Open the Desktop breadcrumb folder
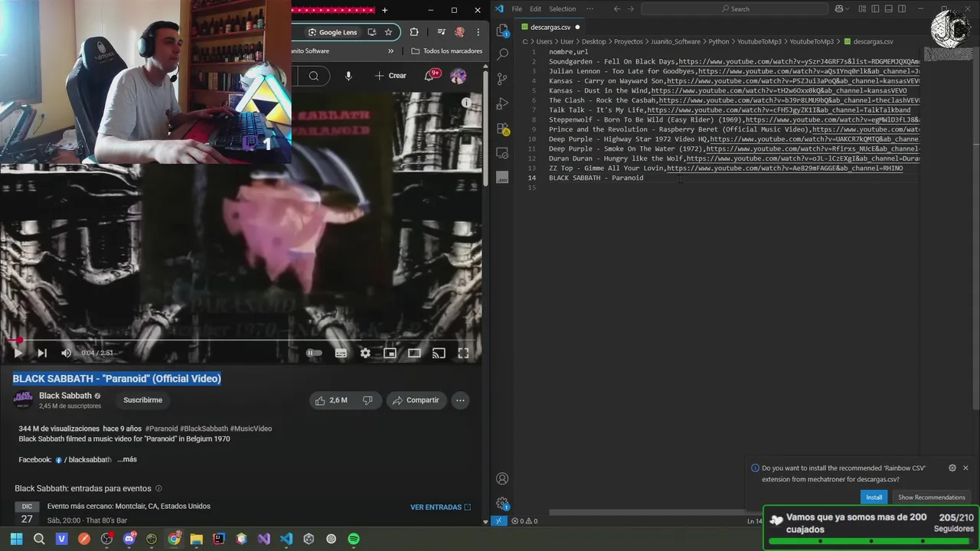 click(x=593, y=41)
